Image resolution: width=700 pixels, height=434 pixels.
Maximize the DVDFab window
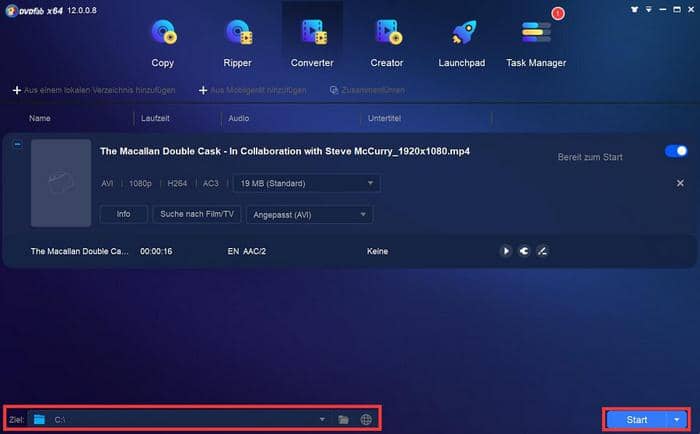click(677, 9)
